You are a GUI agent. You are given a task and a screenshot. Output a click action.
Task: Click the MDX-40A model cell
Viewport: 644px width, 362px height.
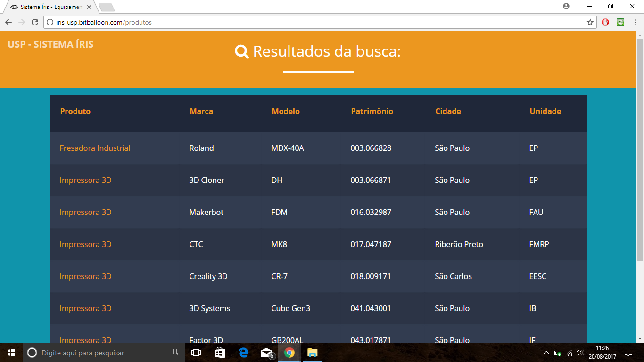click(x=288, y=148)
